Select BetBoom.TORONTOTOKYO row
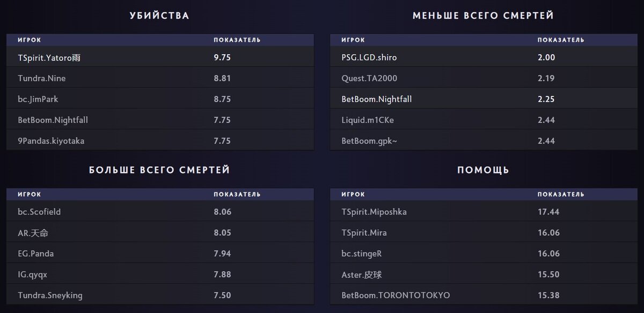Screen dimensions: 644x313 point(483,295)
